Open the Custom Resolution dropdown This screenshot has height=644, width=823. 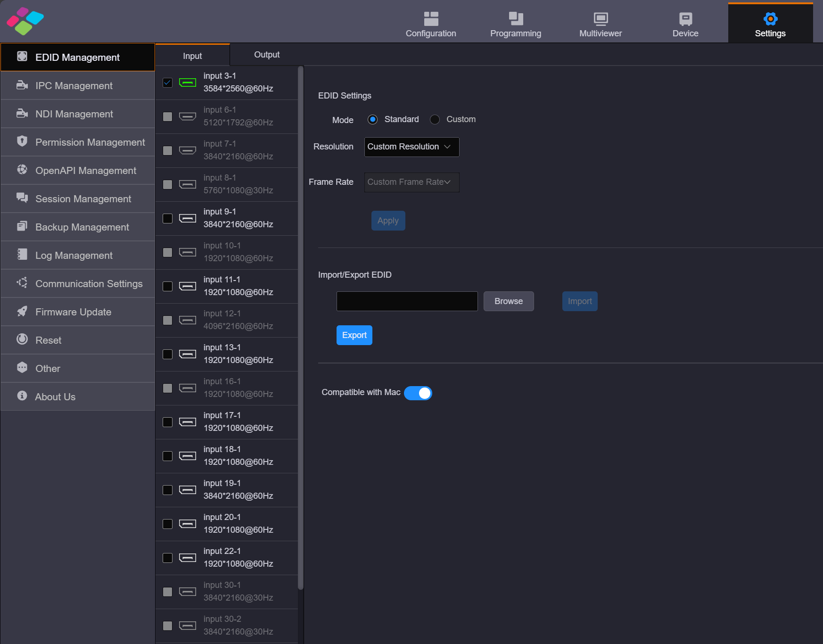[x=411, y=147]
